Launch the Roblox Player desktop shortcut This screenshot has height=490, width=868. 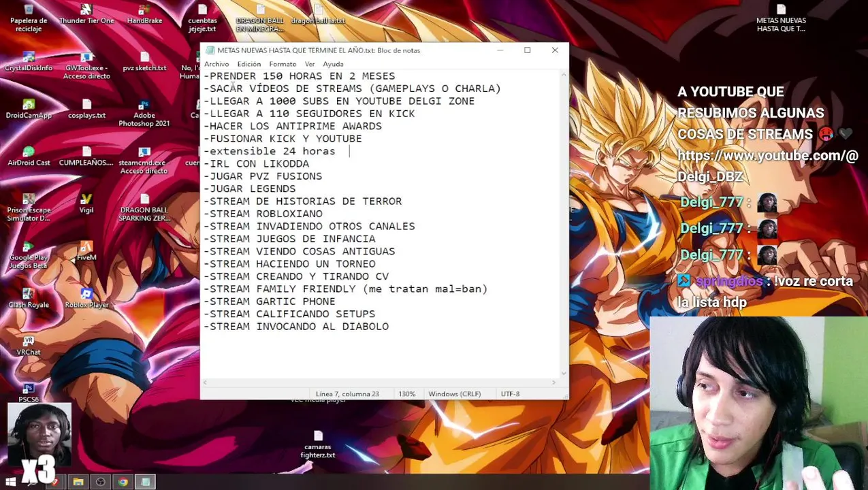click(x=86, y=298)
